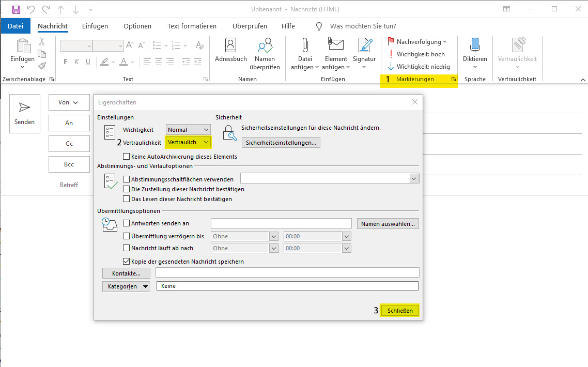Decrease the font size
Image resolution: width=588 pixels, height=367 pixels.
coord(142,45)
